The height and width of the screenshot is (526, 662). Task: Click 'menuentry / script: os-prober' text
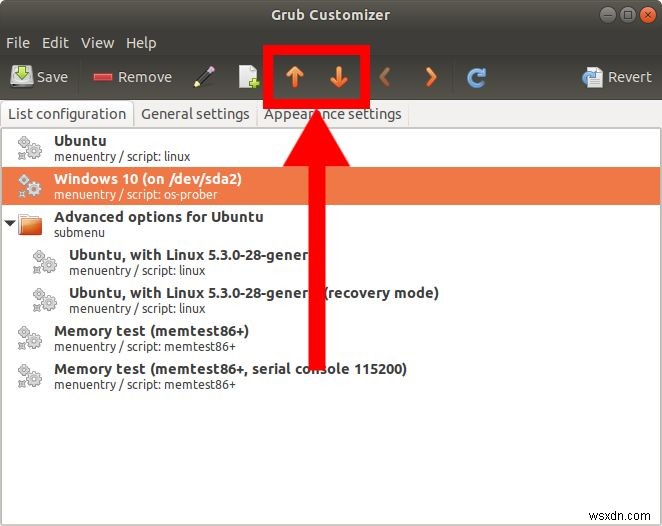[x=136, y=195]
